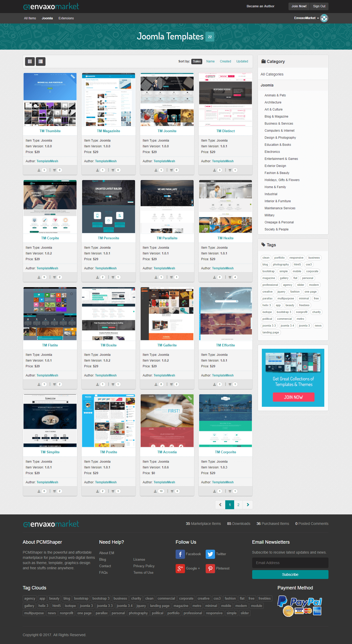Click the Email Address input field
The width and height of the screenshot is (352, 644).
290,563
